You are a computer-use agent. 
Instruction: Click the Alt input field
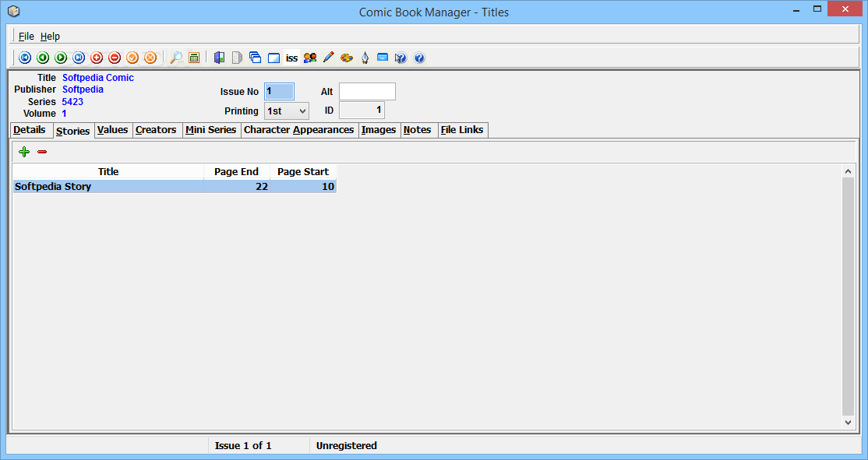(x=367, y=91)
